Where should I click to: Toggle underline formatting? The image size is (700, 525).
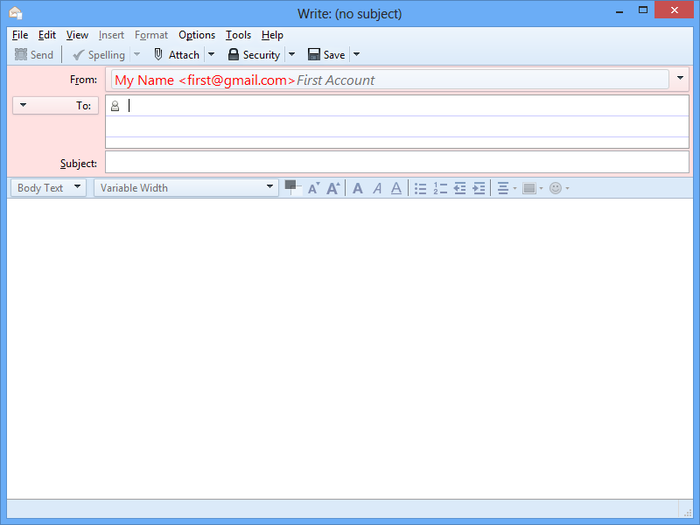point(396,188)
